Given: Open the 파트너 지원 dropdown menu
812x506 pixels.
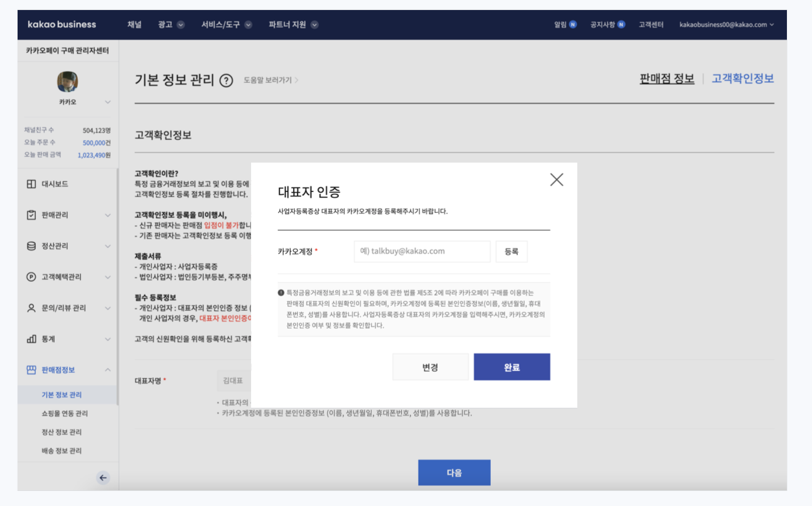Looking at the screenshot, I should pos(294,24).
